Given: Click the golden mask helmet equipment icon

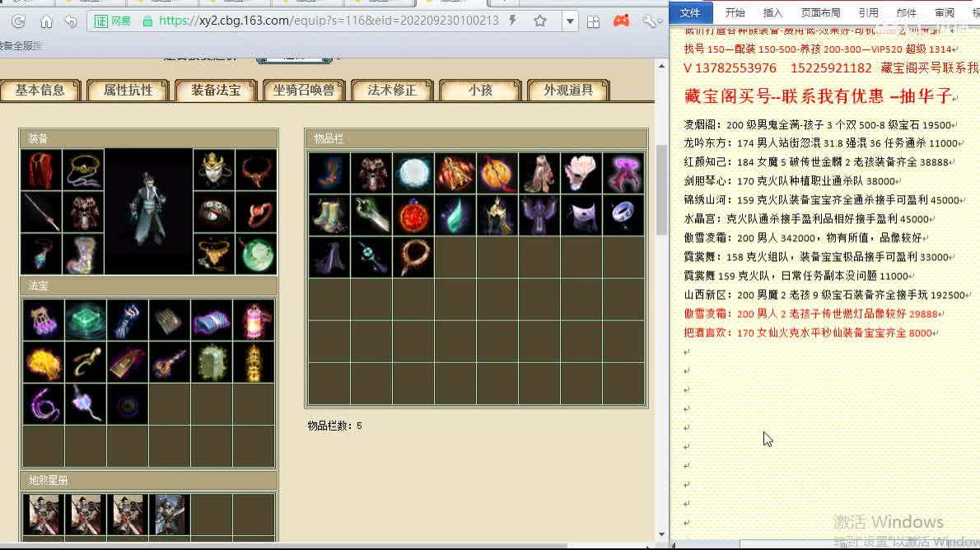Looking at the screenshot, I should tap(214, 170).
